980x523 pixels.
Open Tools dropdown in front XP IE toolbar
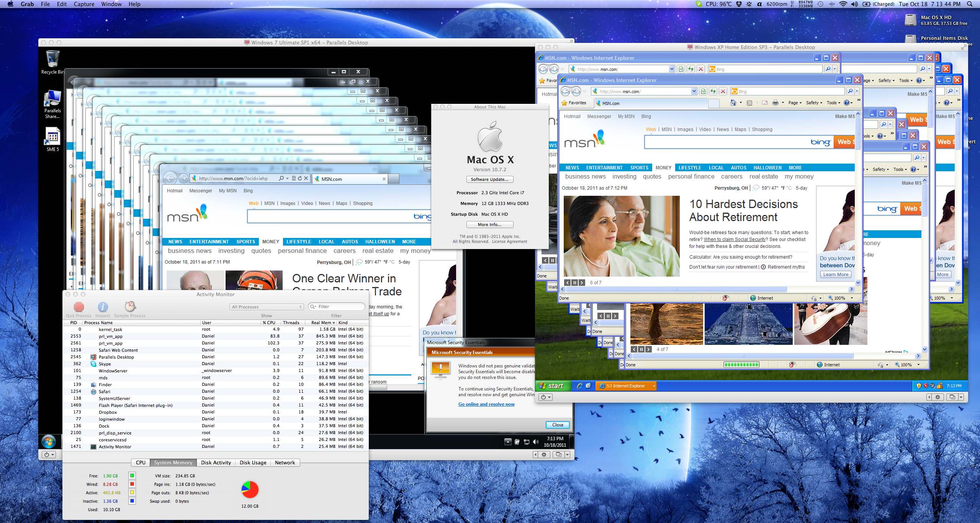[833, 103]
